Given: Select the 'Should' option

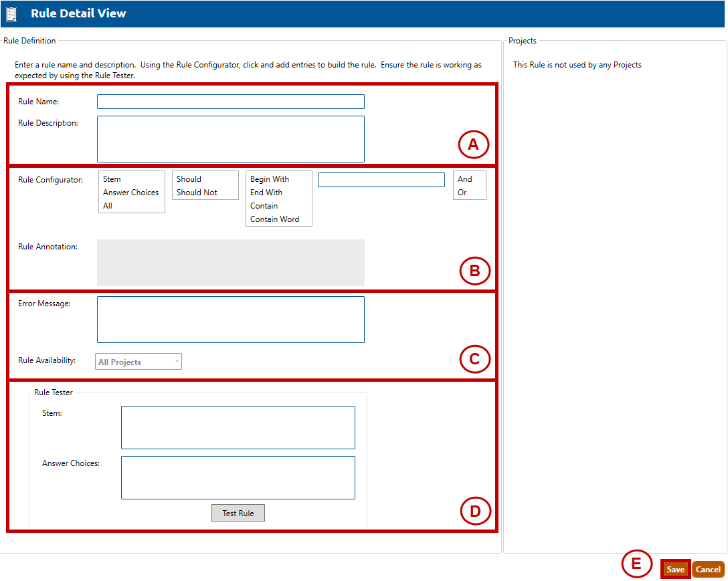Looking at the screenshot, I should point(189,179).
